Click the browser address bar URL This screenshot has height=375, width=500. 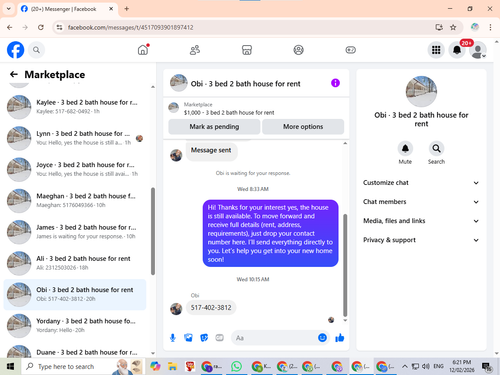(x=130, y=27)
